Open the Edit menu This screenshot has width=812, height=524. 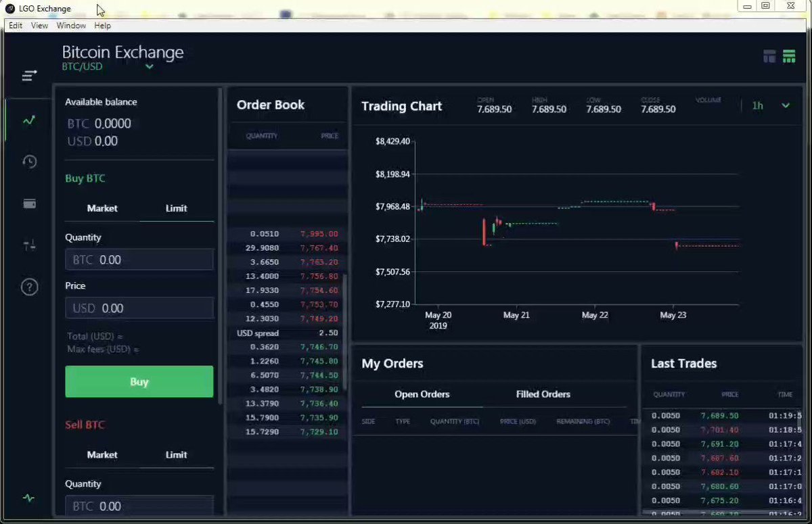point(16,26)
